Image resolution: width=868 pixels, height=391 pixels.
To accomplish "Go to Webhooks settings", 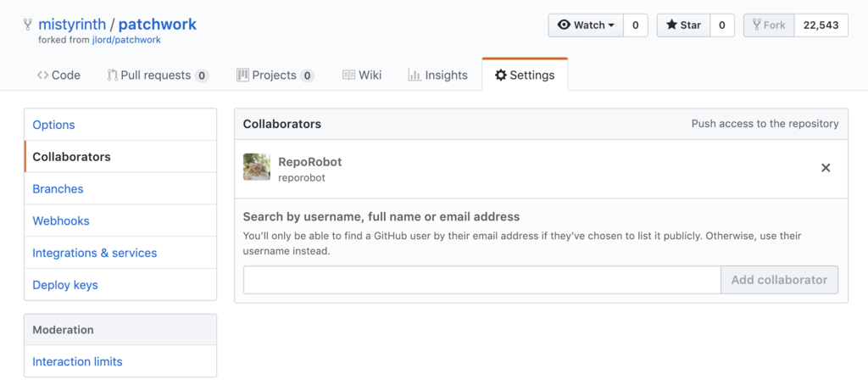I will pyautogui.click(x=61, y=221).
